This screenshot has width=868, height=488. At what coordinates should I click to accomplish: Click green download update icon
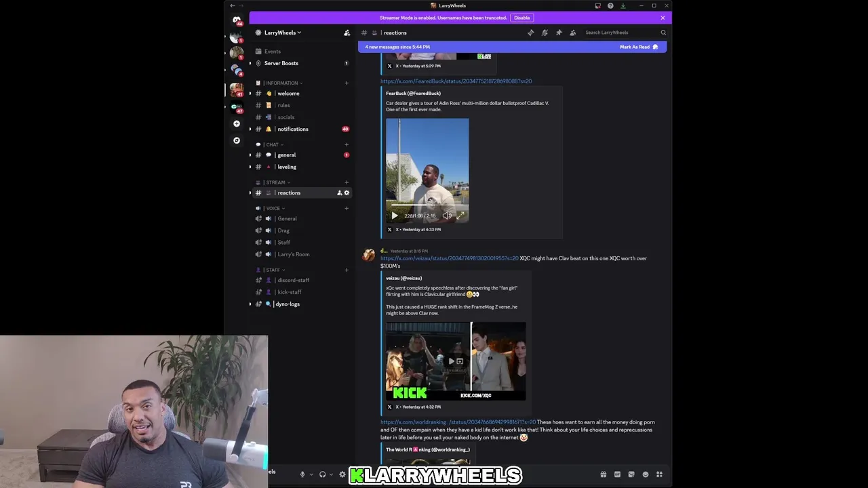[x=623, y=5]
